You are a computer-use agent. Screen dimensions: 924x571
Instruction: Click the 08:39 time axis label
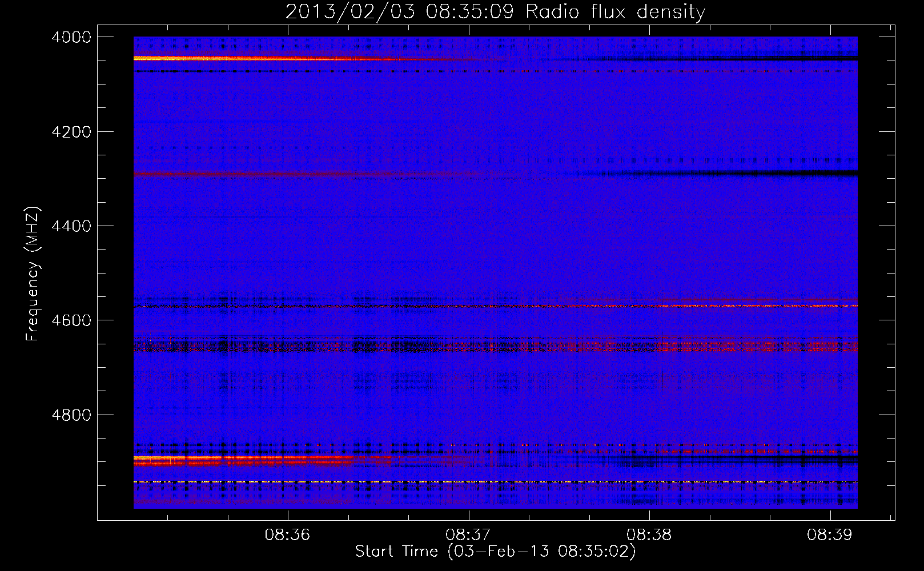830,535
